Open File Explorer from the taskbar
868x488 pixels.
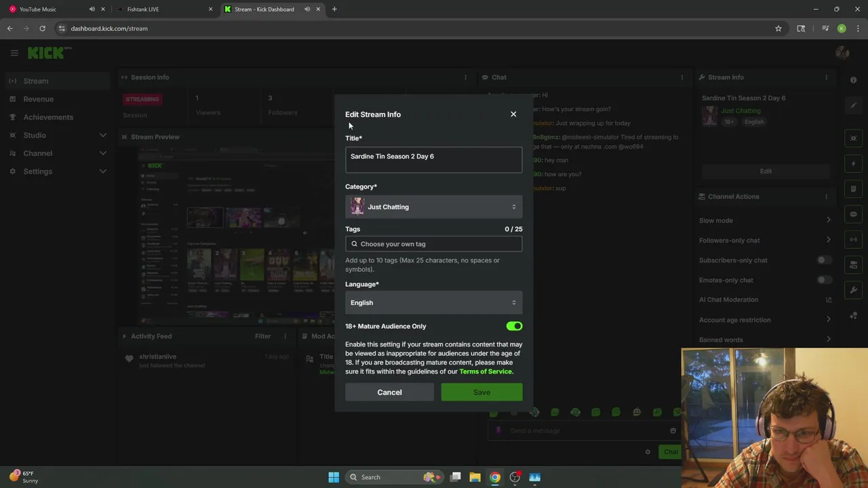(475, 477)
